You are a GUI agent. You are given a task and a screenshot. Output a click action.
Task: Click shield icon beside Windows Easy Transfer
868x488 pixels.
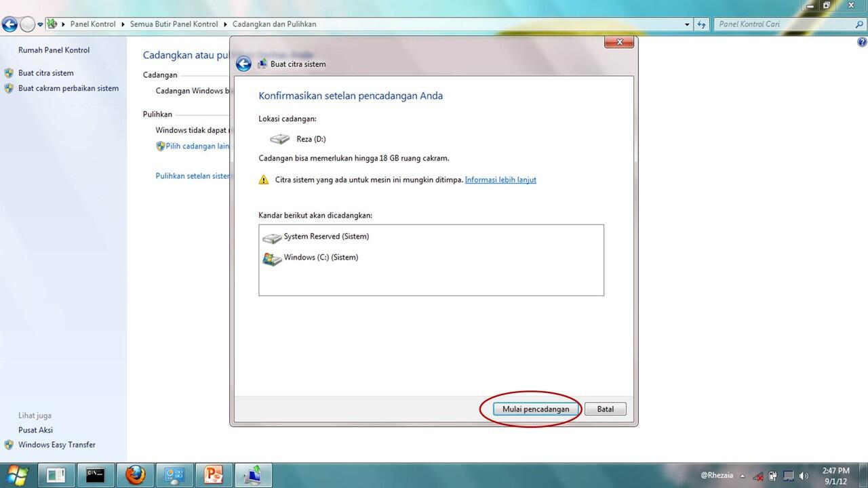[x=9, y=445]
